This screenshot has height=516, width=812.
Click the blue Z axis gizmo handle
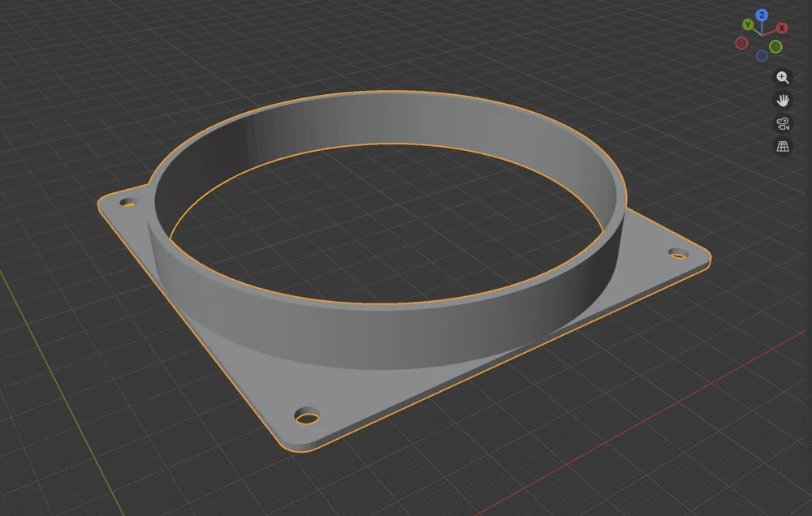click(x=762, y=15)
